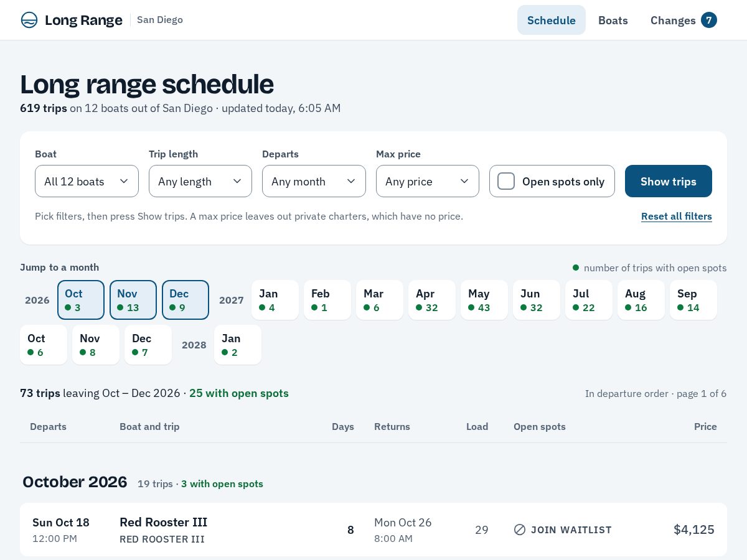747x560 pixels.
Task: Click the Changes count badge showing 7
Action: pos(709,20)
